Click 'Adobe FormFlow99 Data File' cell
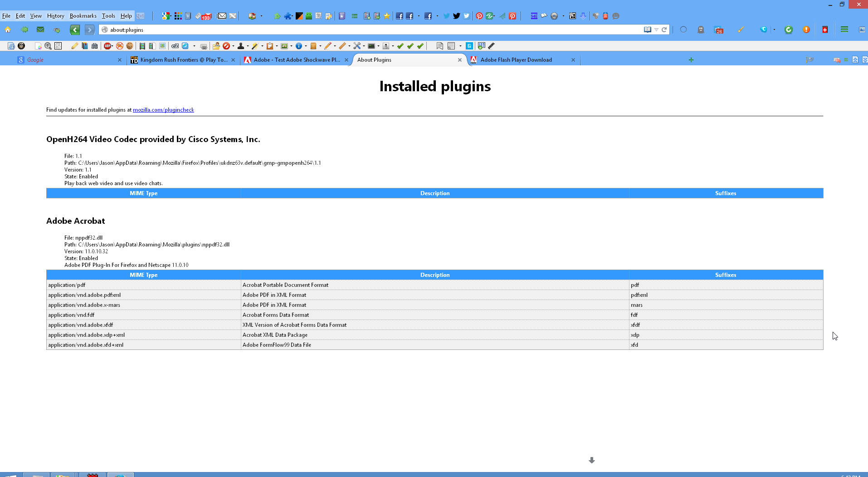Image resolution: width=868 pixels, height=477 pixels. pyautogui.click(x=435, y=345)
